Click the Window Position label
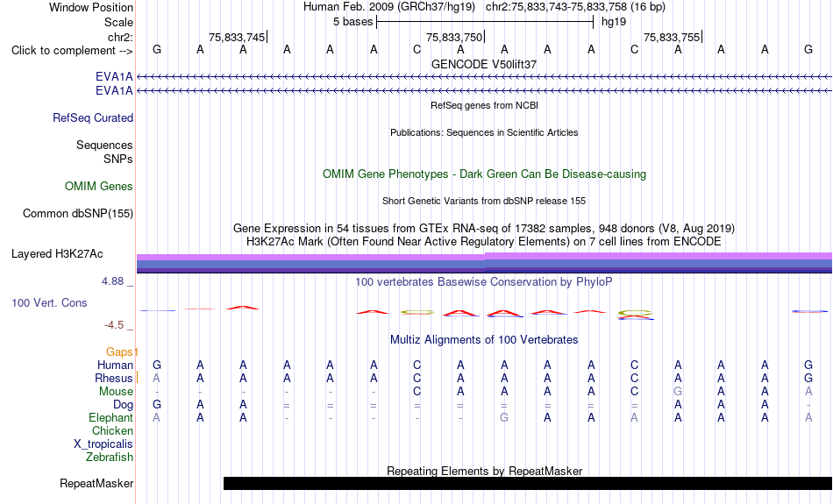Screen dimensions: 833x504 tap(91, 7)
